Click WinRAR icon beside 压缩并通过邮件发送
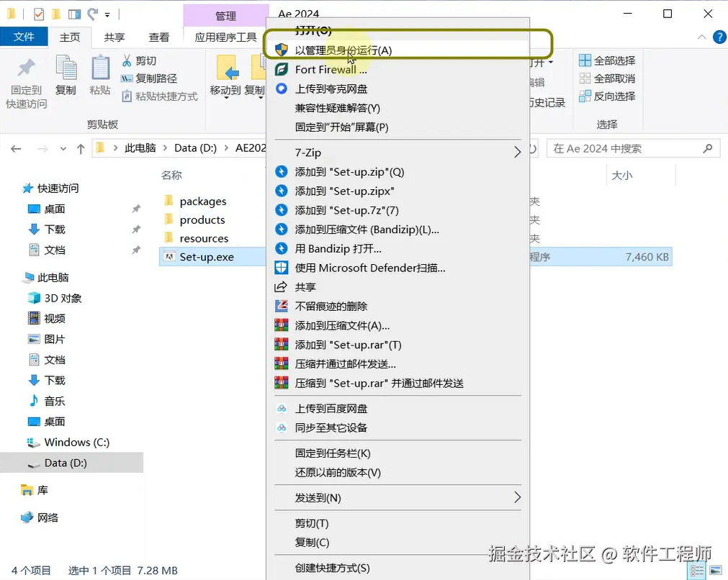The image size is (728, 580). [x=282, y=364]
